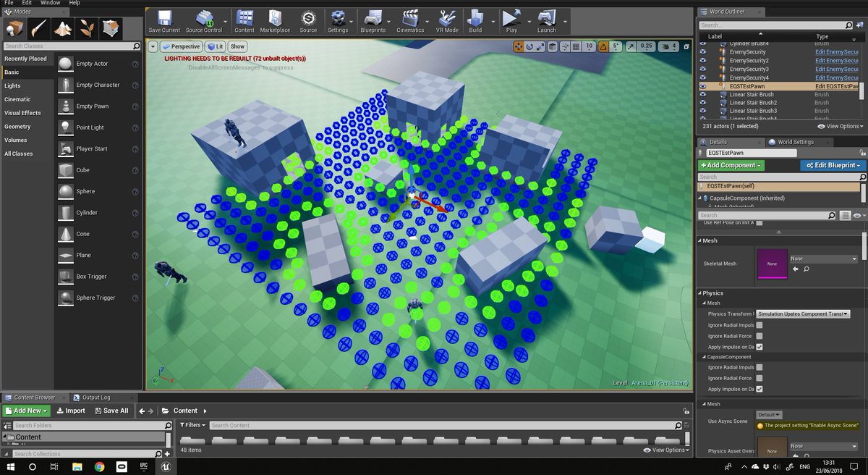This screenshot has height=475, width=868.
Task: Click the Build toolbar button
Action: click(x=475, y=21)
